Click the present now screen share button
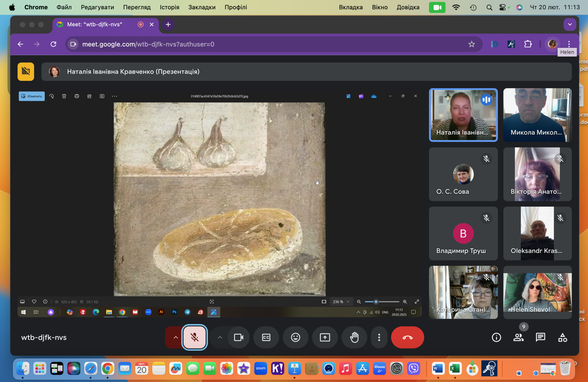The height and width of the screenshot is (382, 588). [325, 337]
